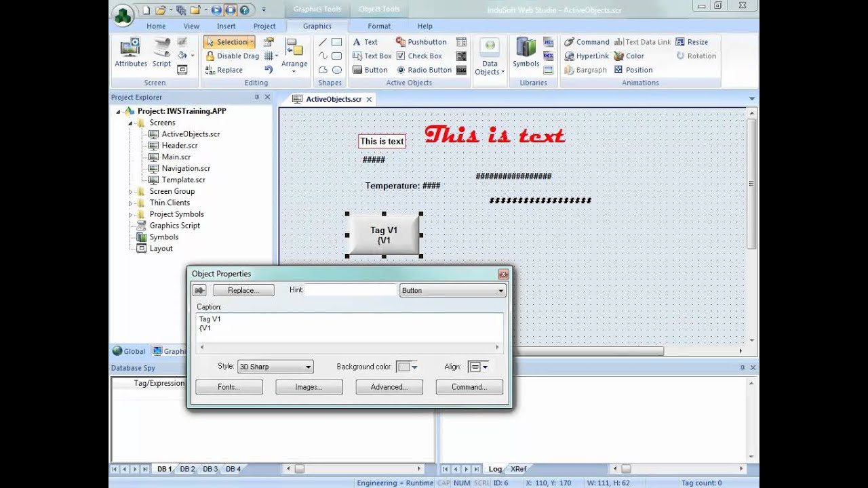Apply the Resize animation
The height and width of the screenshot is (488, 868).
click(x=692, y=42)
